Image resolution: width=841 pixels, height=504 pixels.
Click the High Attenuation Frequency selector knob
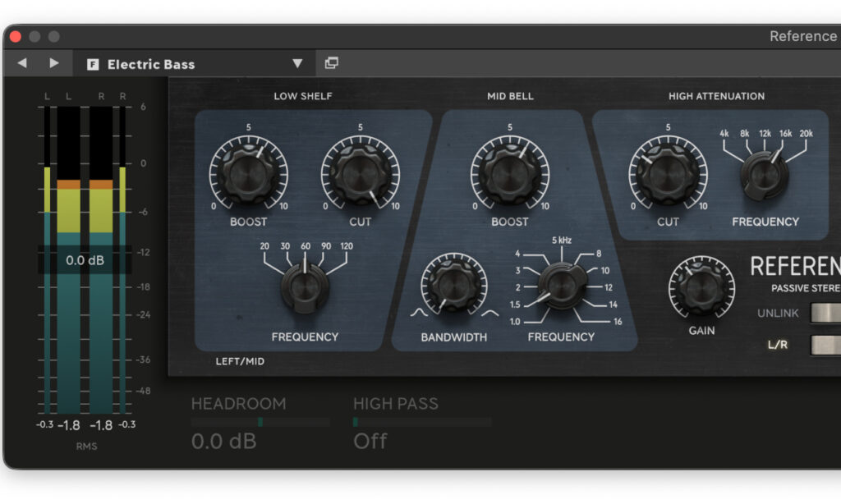tap(765, 175)
